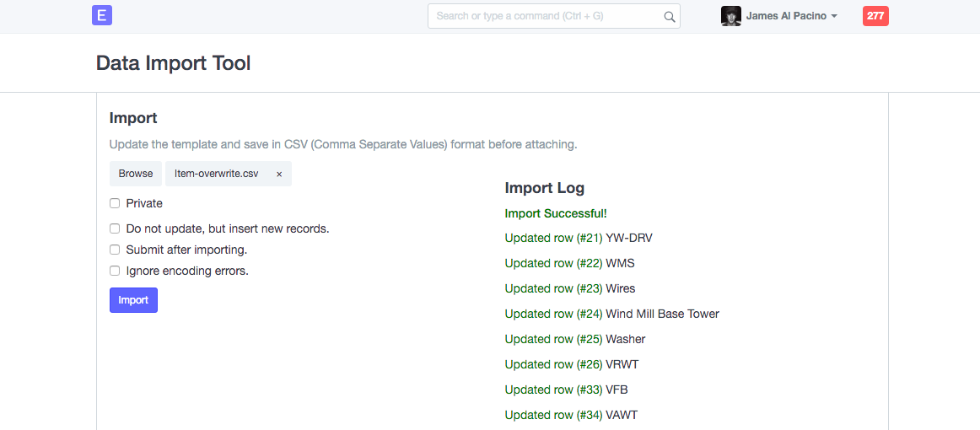Viewport: 980px width, 430px height.
Task: Open the 277 notifications badge
Action: [x=875, y=16]
